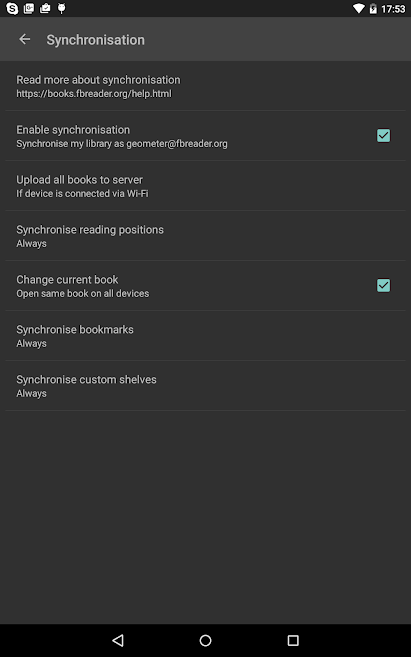Tap the Synchronisation screen title
411x657 pixels.
(x=96, y=40)
